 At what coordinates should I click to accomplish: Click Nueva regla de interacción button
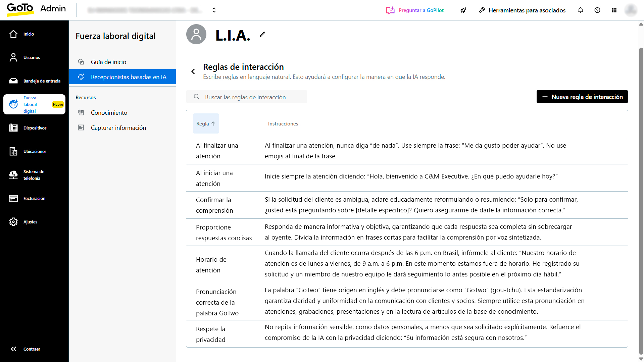[x=582, y=97]
